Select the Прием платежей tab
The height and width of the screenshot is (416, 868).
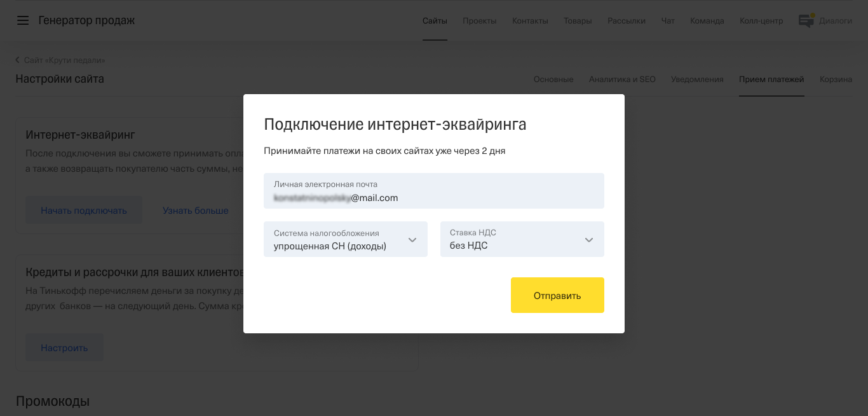[771, 80]
